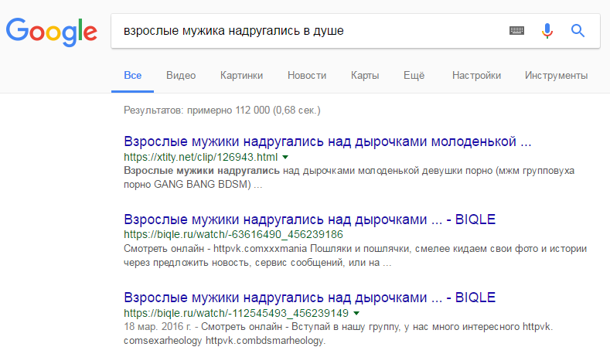Expand dropdown arrow next to biqle.ru 112545493 URL
Viewport: 610px width, 364px height.
pos(356,313)
